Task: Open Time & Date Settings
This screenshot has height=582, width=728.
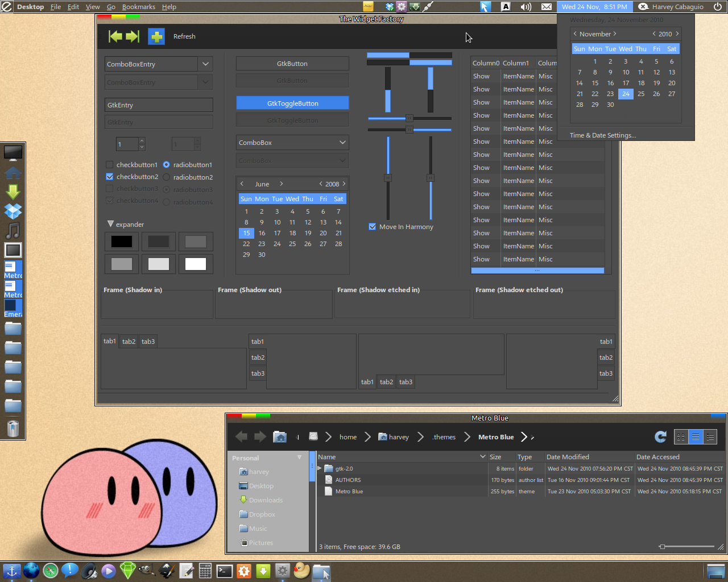Action: click(603, 135)
